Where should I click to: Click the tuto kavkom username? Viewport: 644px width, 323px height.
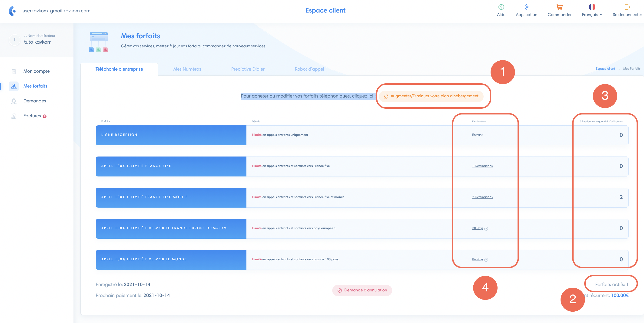pyautogui.click(x=38, y=42)
